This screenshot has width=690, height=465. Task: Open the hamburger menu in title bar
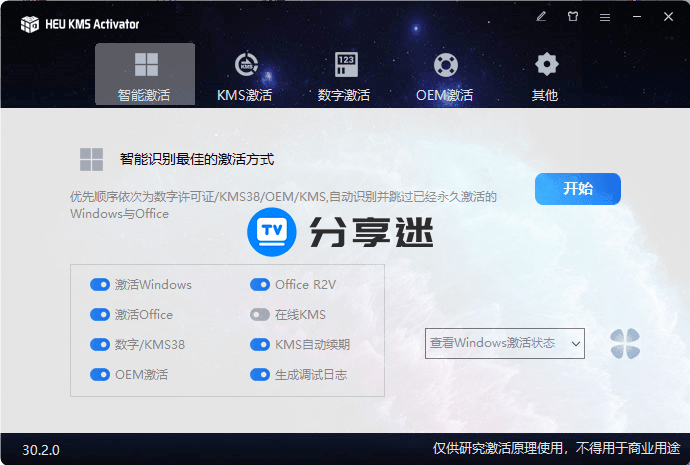tap(604, 17)
